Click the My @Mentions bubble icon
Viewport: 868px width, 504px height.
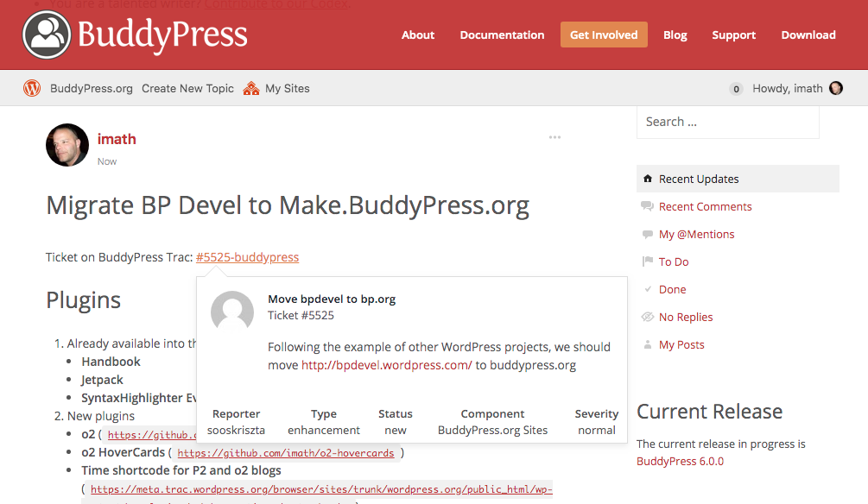tap(647, 234)
